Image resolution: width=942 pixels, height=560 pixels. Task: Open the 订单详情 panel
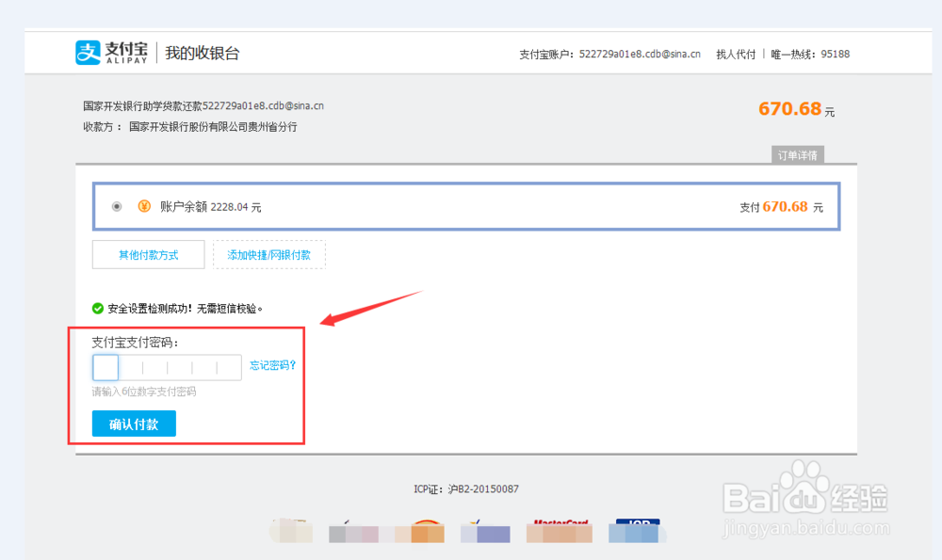799,154
